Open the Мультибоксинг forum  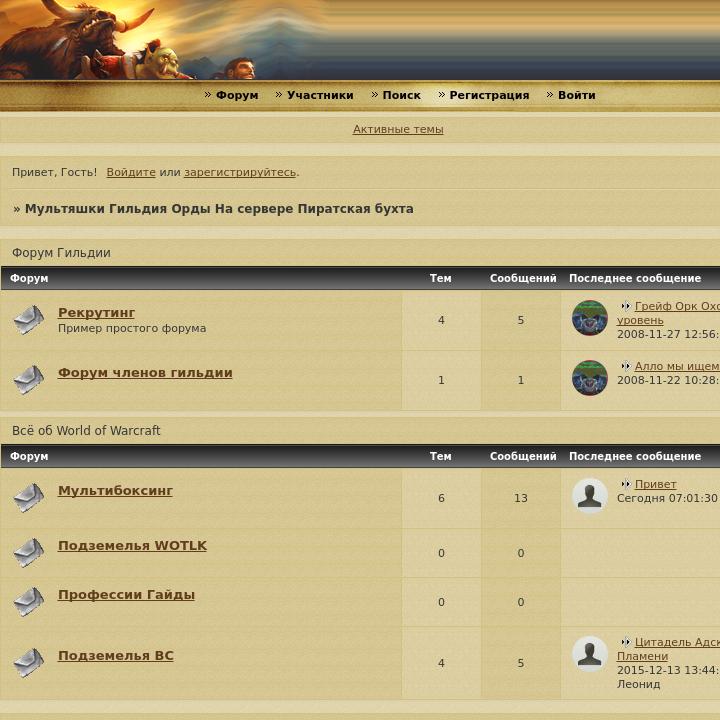point(115,490)
